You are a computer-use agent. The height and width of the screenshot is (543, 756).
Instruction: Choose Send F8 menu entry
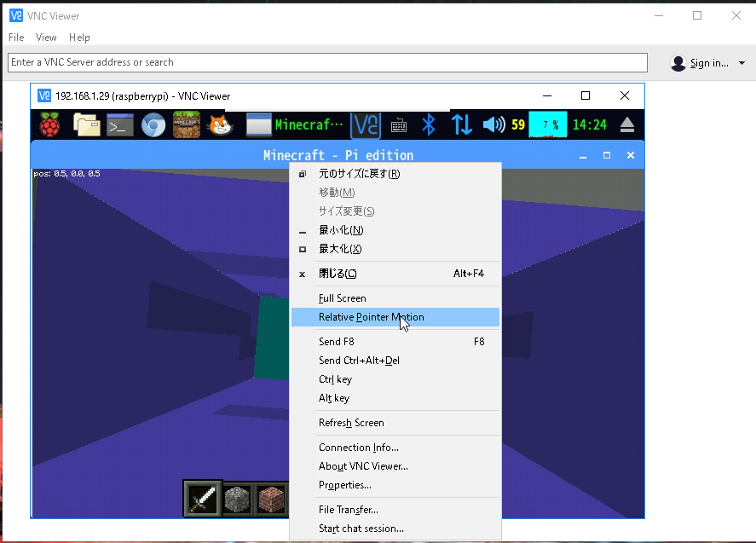(x=395, y=342)
